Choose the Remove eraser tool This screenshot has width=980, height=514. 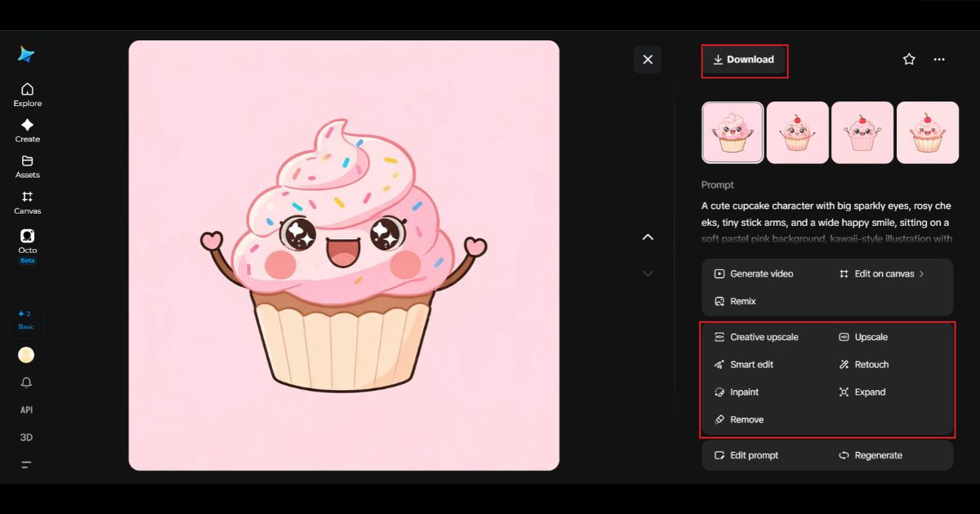click(x=739, y=419)
